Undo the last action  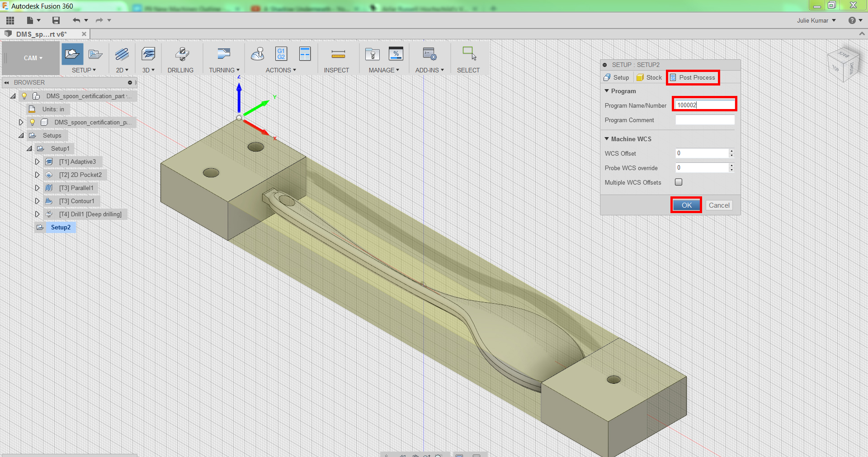point(76,20)
